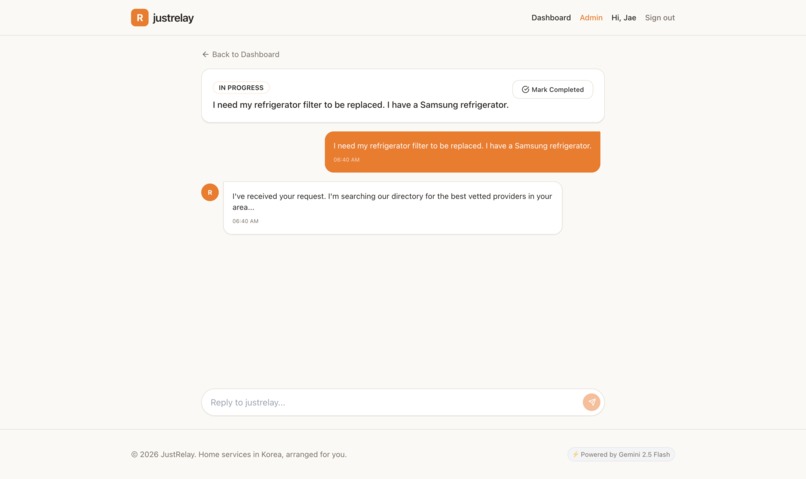
Task: Open the Admin nav link
Action: (591, 17)
